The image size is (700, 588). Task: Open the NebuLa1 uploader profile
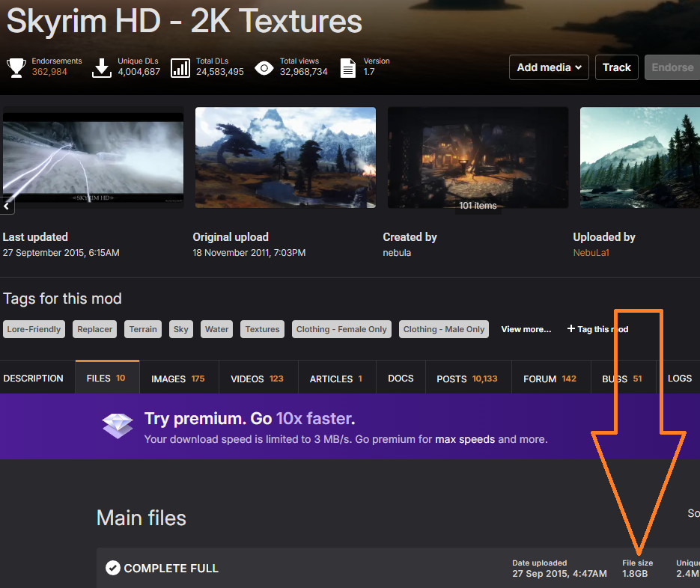pos(591,253)
